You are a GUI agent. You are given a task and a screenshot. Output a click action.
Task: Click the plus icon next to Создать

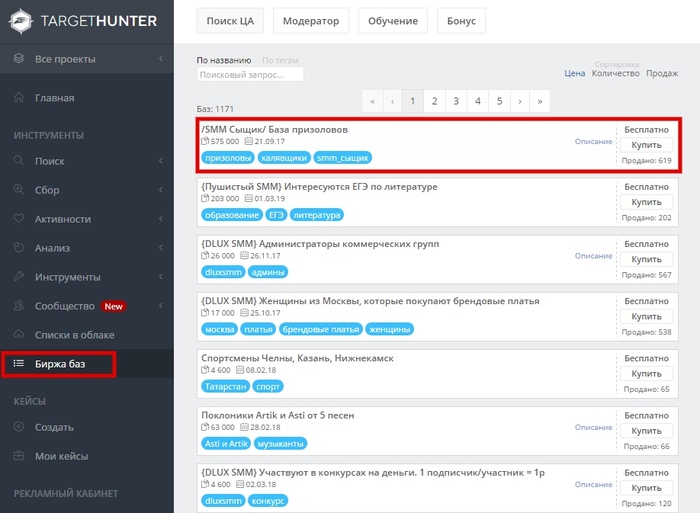coord(18,427)
